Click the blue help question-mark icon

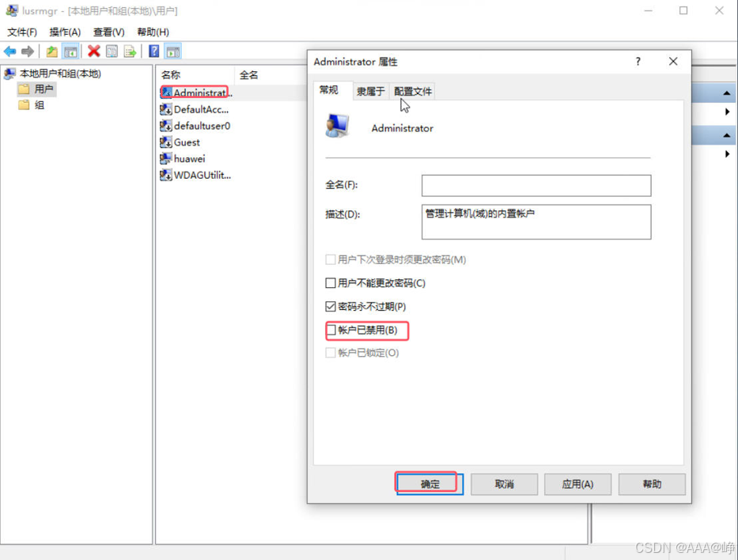(x=154, y=51)
